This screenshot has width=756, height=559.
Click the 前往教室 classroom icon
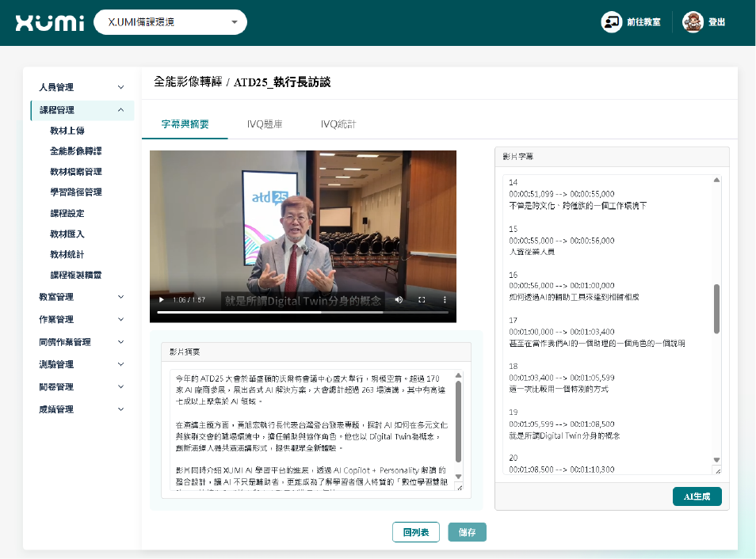pos(611,22)
